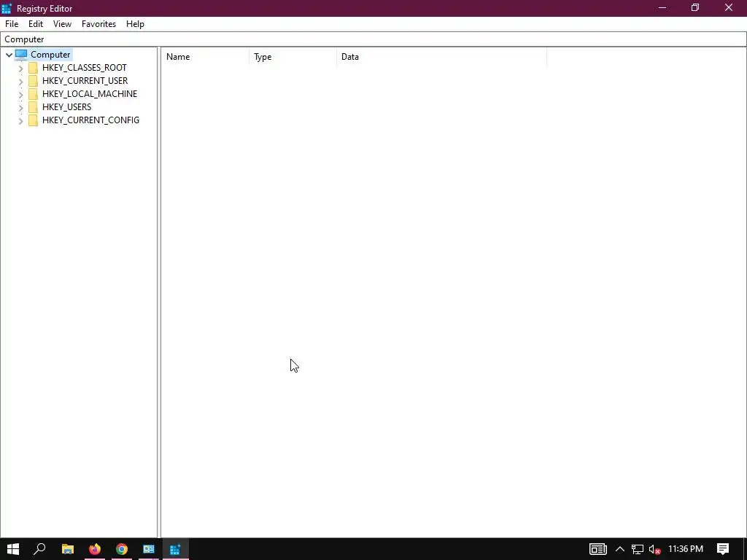Viewport: 747px width, 560px height.
Task: Select the HKEY_LOCAL_MACHINE key label
Action: click(90, 94)
